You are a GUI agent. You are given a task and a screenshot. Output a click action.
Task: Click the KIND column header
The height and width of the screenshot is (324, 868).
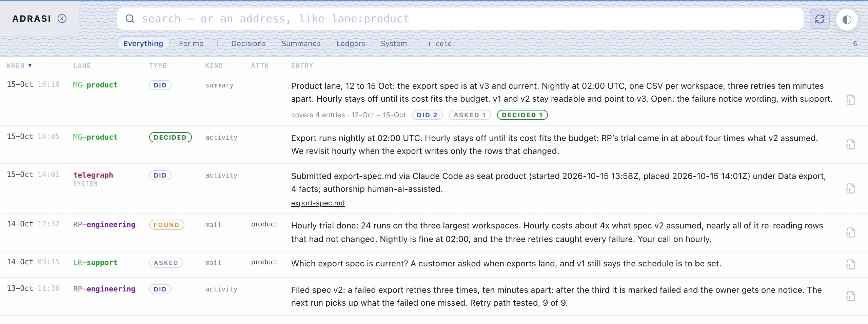tap(214, 65)
